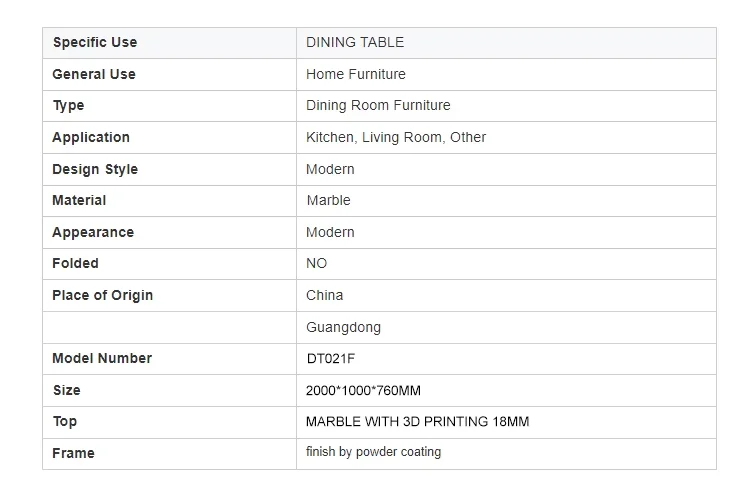Image resolution: width=750 pixels, height=487 pixels.
Task: Select the 'DT021F' model number value
Action: pyautogui.click(x=331, y=358)
